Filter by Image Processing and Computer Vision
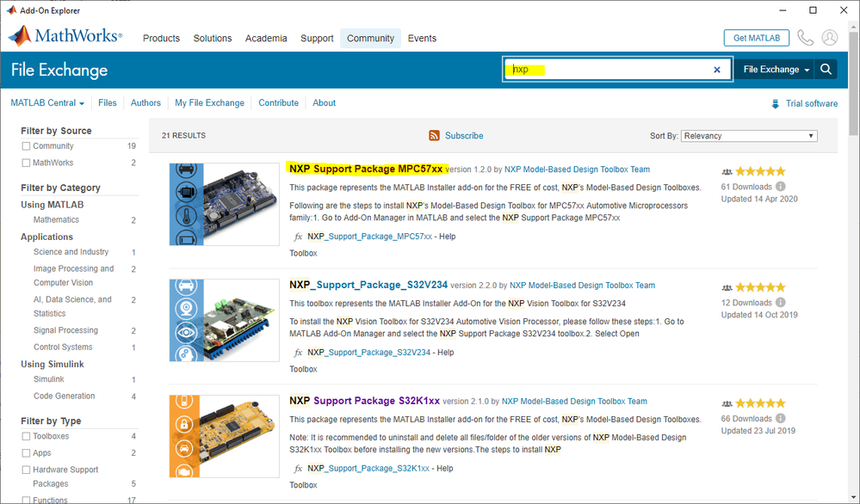 coord(73,275)
